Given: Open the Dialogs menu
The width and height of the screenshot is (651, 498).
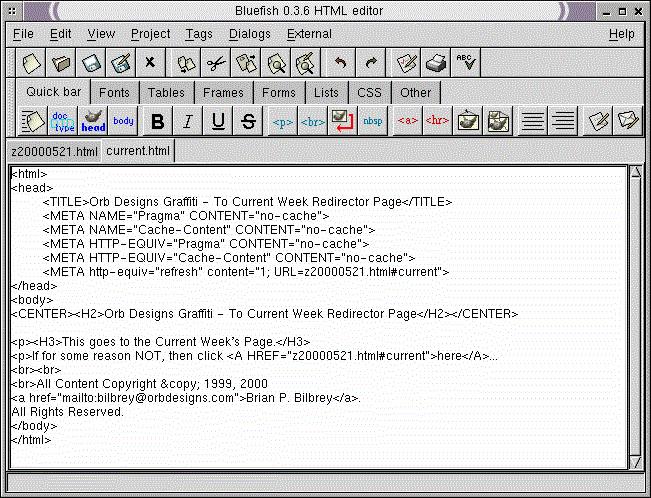Looking at the screenshot, I should 249,34.
